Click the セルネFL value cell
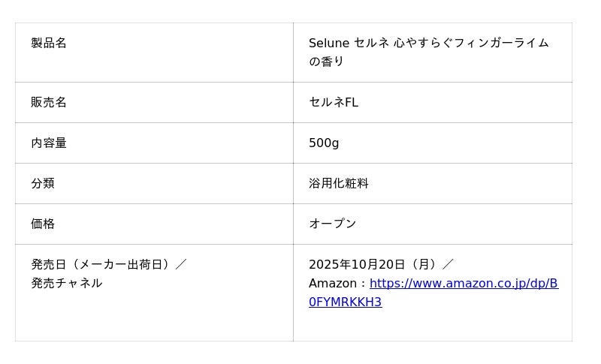 (334, 102)
